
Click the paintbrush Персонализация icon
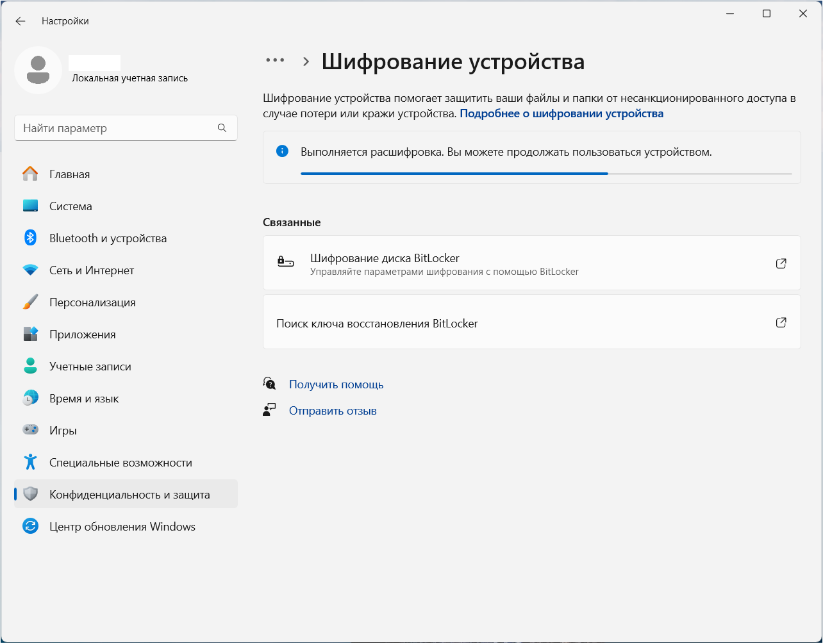(30, 302)
